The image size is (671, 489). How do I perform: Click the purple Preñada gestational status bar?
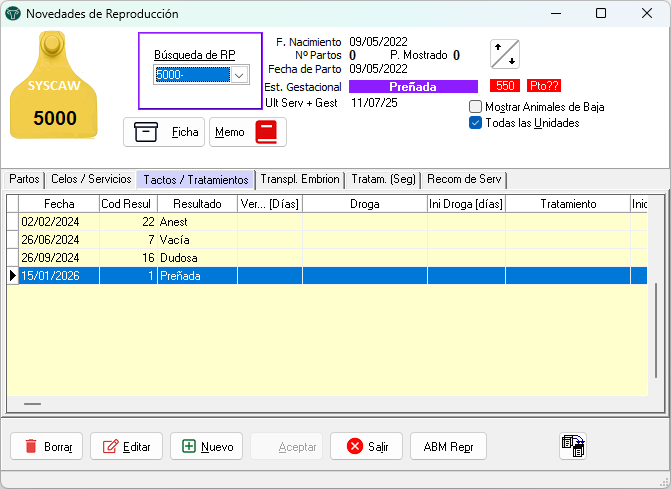click(x=413, y=87)
